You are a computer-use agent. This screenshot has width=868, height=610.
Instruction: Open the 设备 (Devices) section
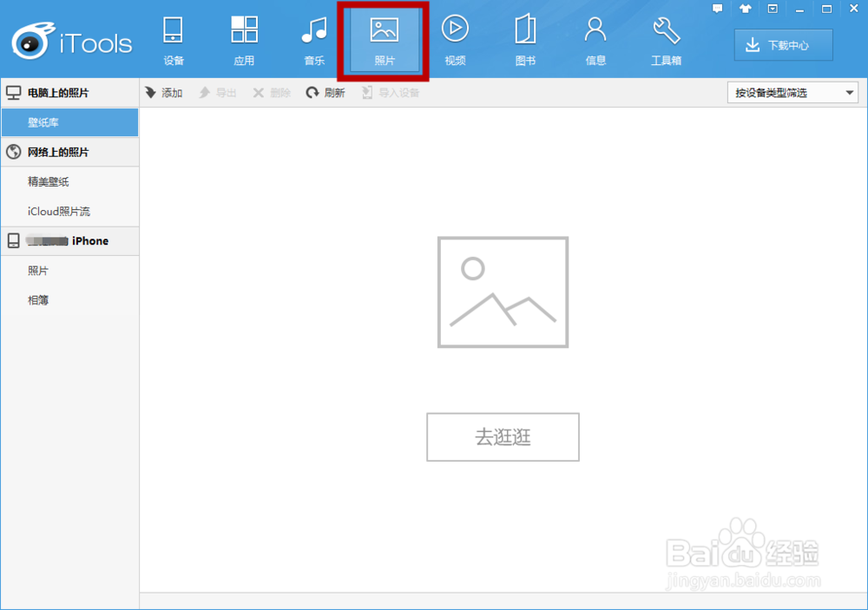point(173,39)
